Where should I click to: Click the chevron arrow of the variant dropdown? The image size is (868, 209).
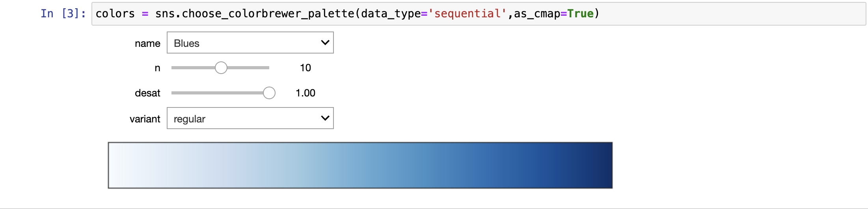(325, 118)
